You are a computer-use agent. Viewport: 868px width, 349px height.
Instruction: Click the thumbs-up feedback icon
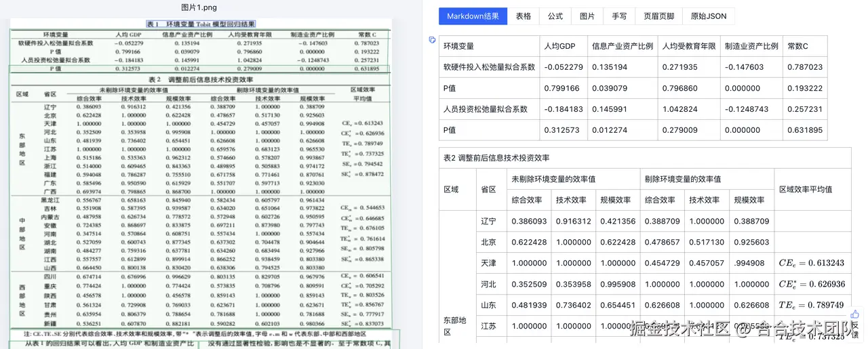[855, 314]
